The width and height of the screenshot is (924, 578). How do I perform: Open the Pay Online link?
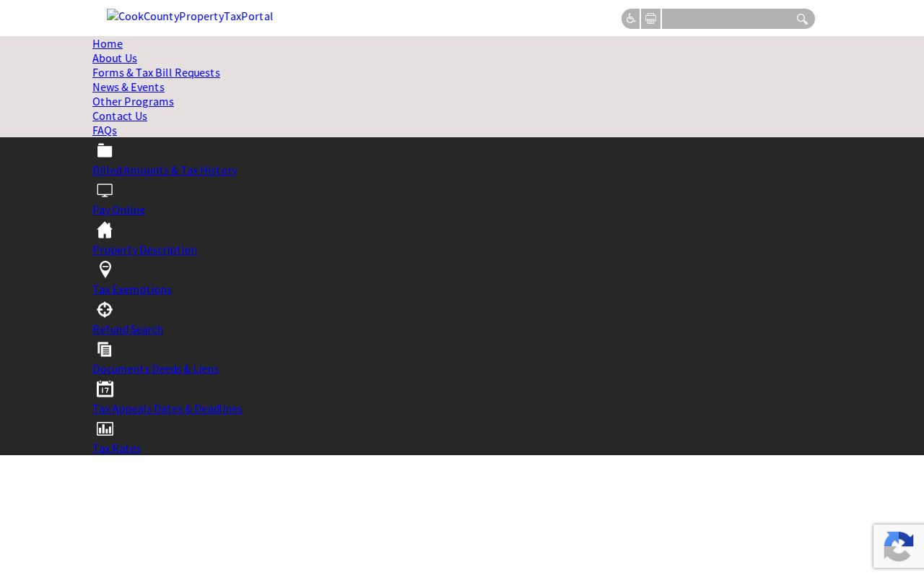[118, 210]
